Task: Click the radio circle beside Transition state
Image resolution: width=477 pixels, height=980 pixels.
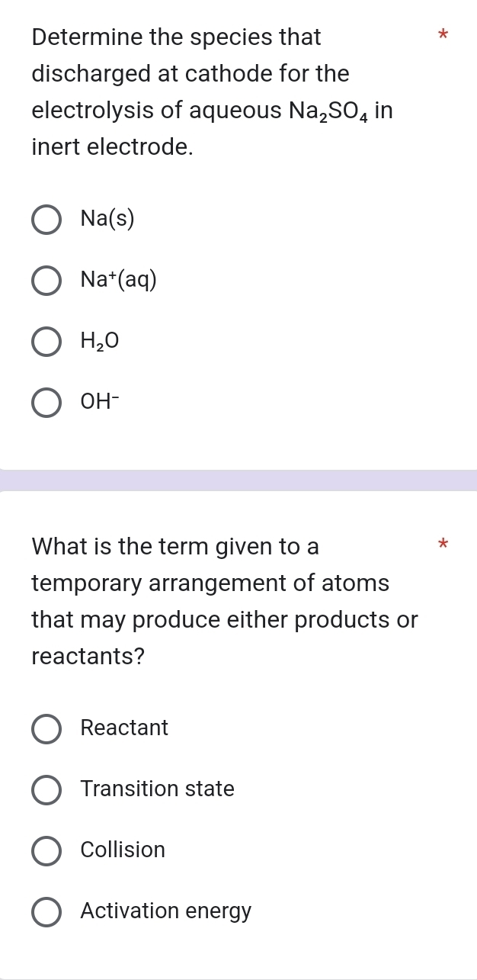Action: click(46, 789)
